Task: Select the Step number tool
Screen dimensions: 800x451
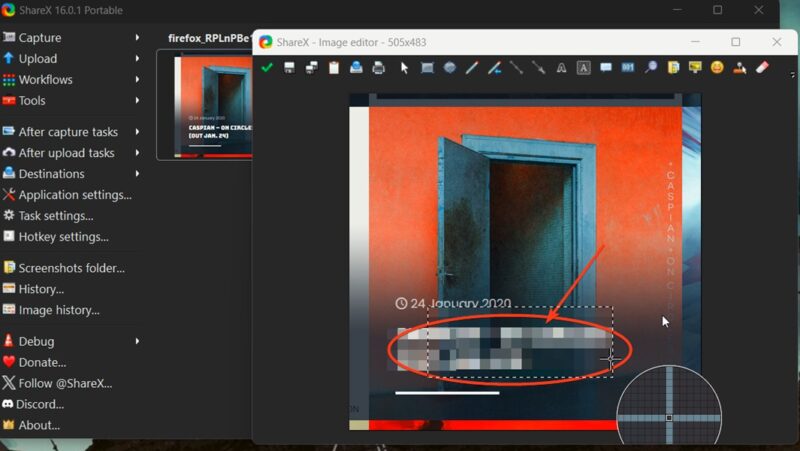Action: pos(628,67)
